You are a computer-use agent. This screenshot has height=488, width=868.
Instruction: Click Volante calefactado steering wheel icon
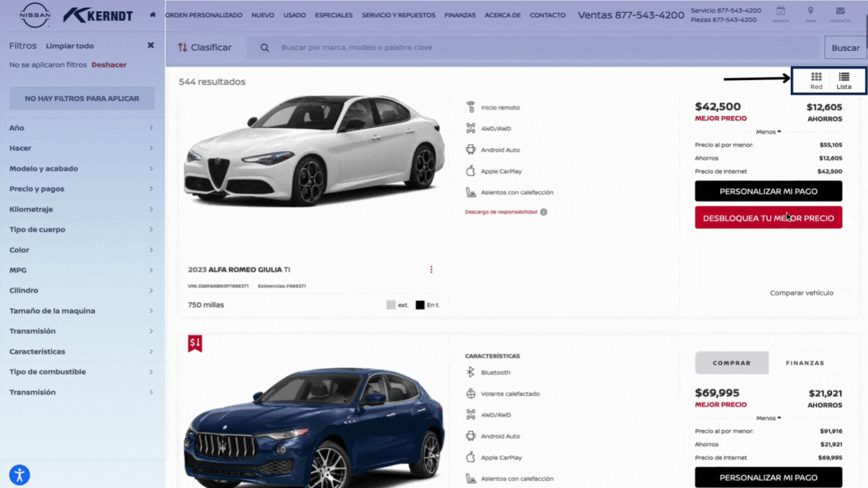pos(471,393)
